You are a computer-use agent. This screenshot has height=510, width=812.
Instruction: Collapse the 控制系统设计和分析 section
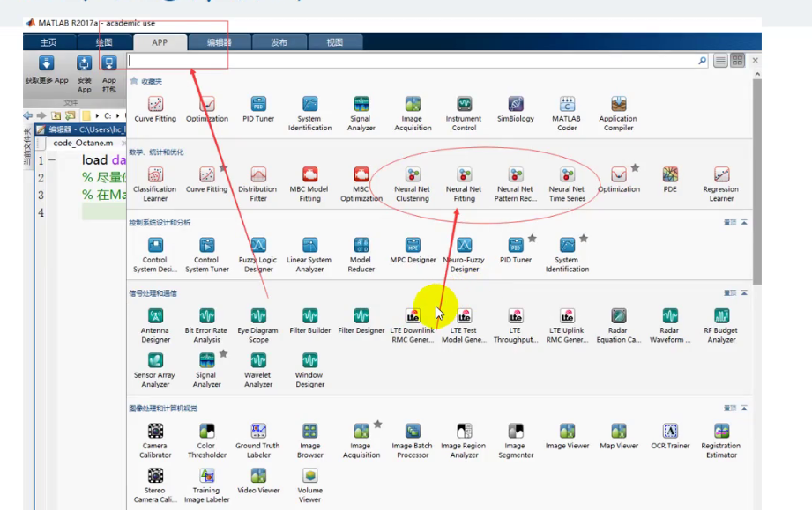(744, 223)
